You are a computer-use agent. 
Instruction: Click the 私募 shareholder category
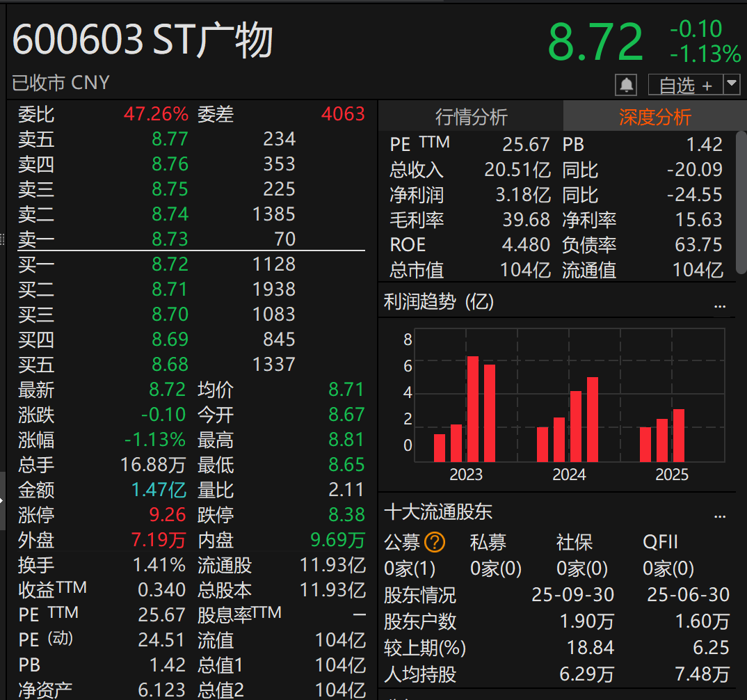click(488, 542)
